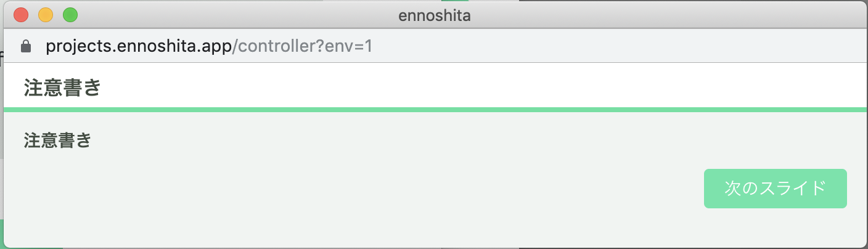Click the /controller?env=1 path in the URL
This screenshot has height=249, width=868.
(x=302, y=47)
